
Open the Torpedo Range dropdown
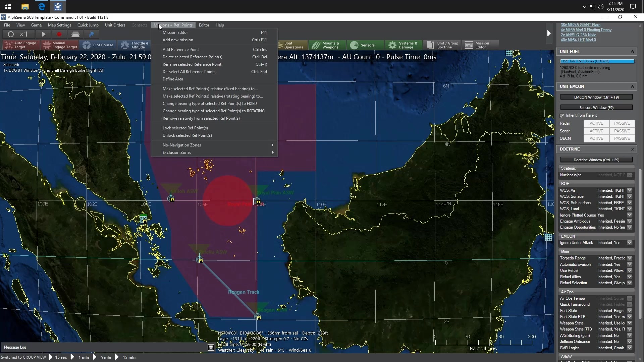(x=630, y=258)
